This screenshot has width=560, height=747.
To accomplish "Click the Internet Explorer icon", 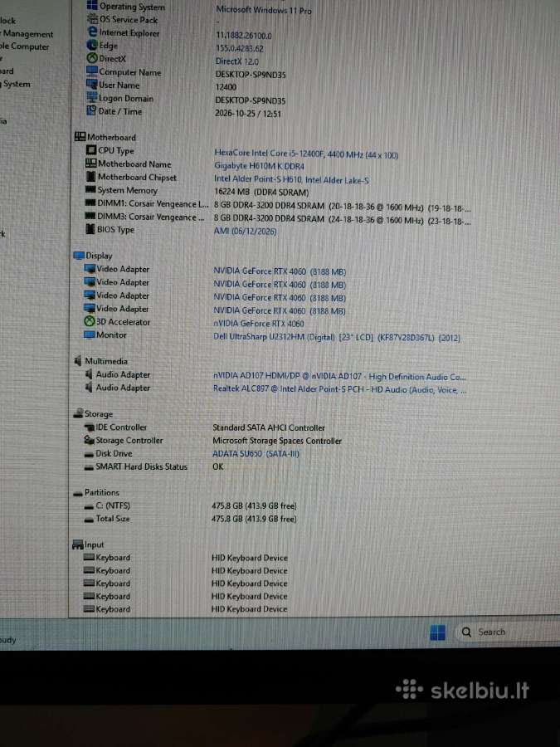I will [x=93, y=32].
